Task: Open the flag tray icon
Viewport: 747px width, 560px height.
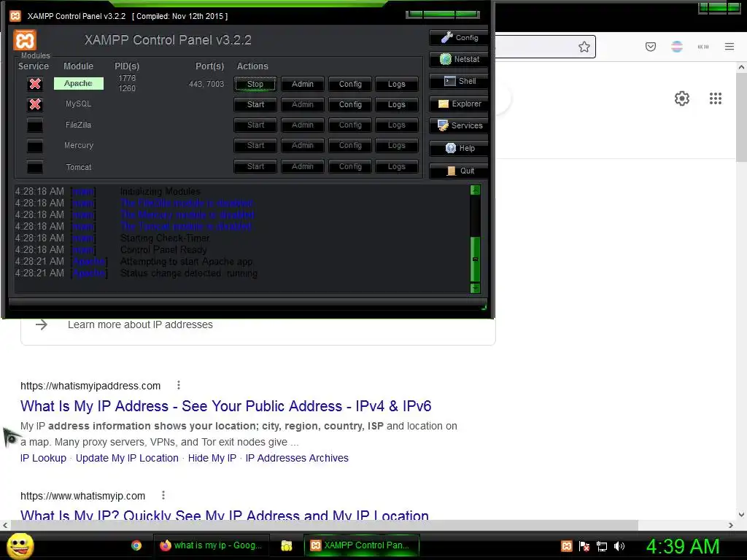Action: coord(584,546)
